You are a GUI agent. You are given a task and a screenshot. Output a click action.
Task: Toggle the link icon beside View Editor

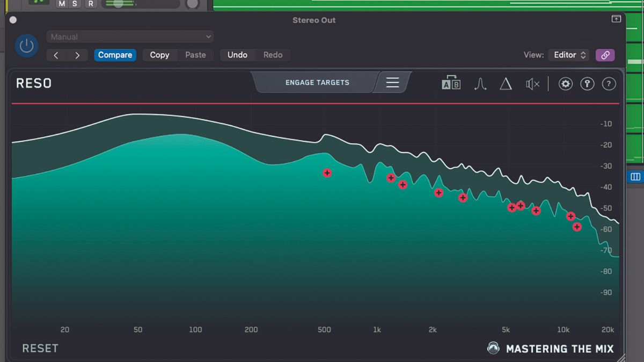(x=605, y=55)
